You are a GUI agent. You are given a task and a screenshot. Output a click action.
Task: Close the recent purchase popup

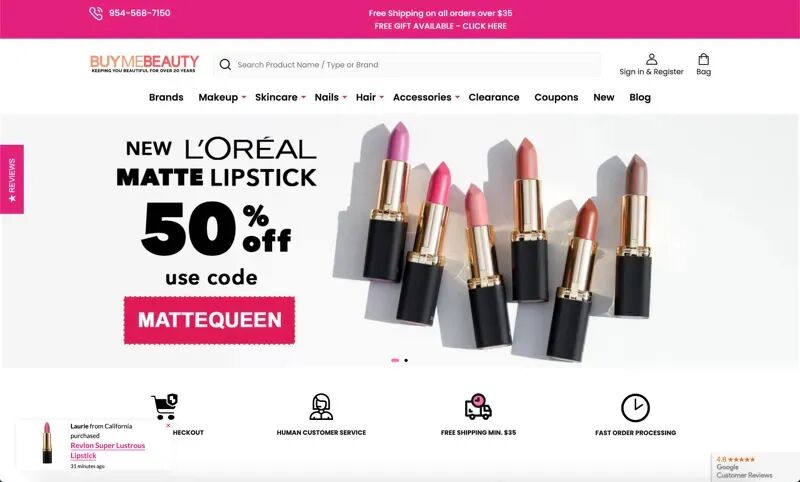pyautogui.click(x=168, y=425)
